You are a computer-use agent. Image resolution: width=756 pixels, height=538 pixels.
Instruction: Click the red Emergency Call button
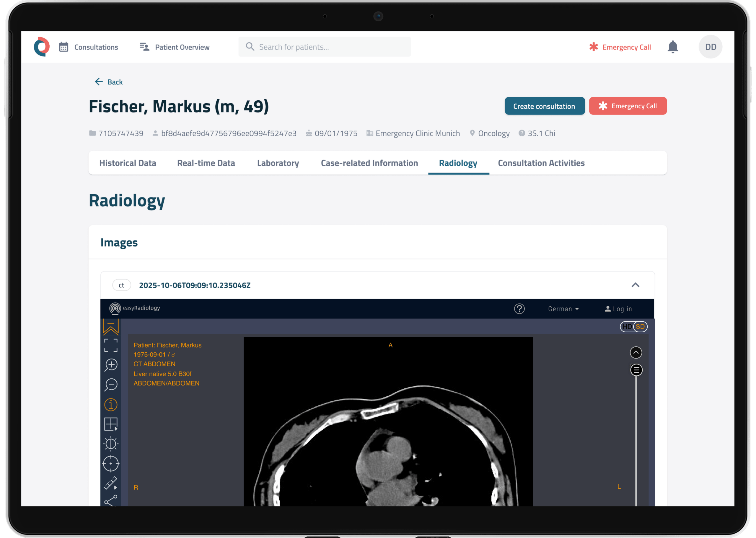[628, 106]
